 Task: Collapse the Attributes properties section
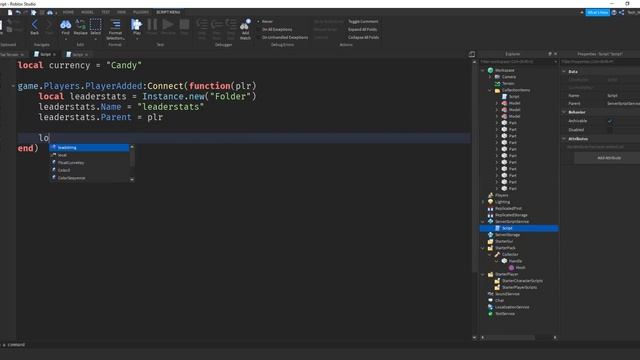pos(564,139)
